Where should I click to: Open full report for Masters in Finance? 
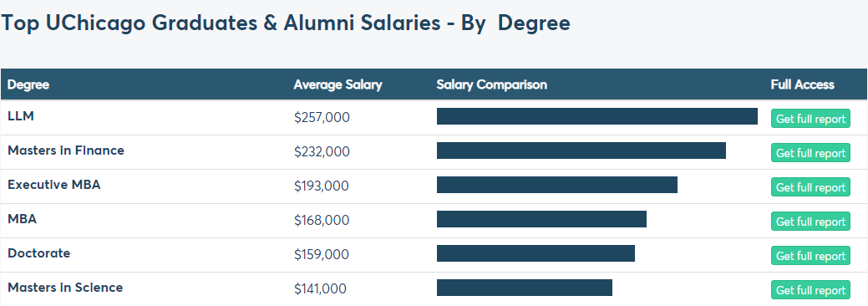coord(810,152)
